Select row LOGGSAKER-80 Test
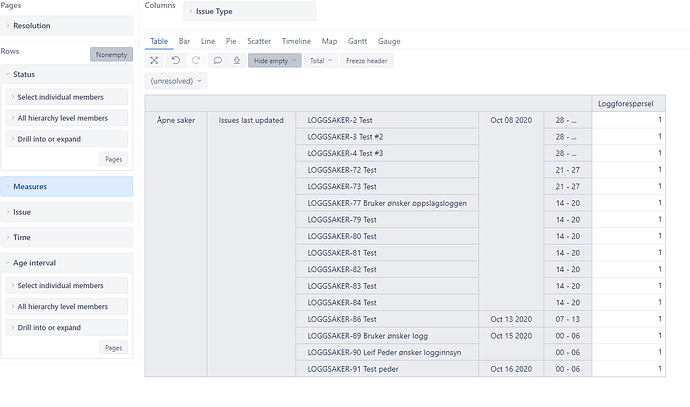This screenshot has height=407, width=690. pyautogui.click(x=387, y=236)
